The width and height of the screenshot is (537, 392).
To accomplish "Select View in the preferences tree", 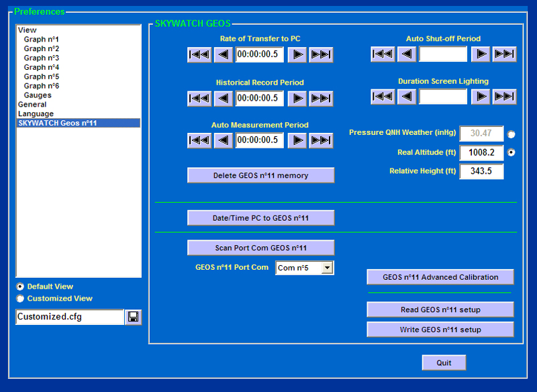I will point(28,30).
